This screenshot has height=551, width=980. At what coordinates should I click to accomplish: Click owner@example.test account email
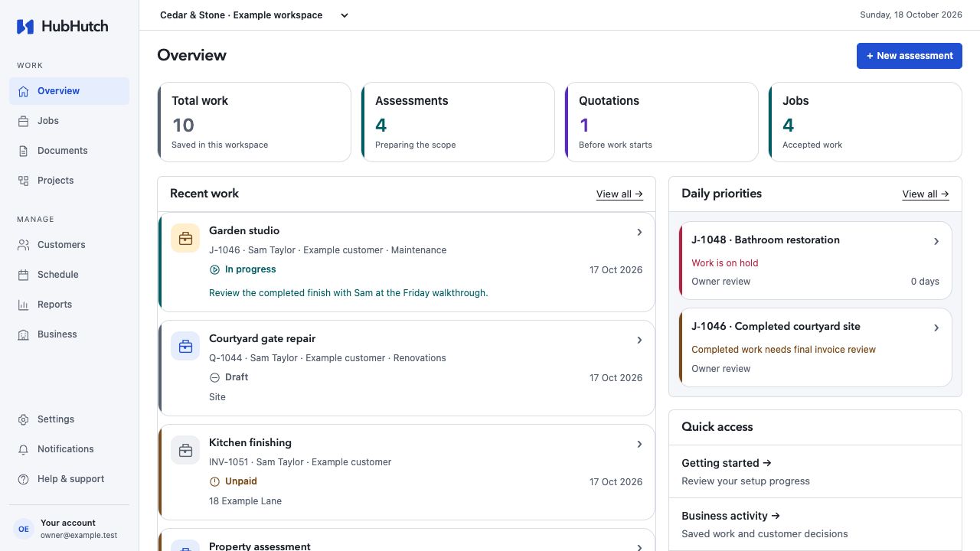tap(79, 536)
